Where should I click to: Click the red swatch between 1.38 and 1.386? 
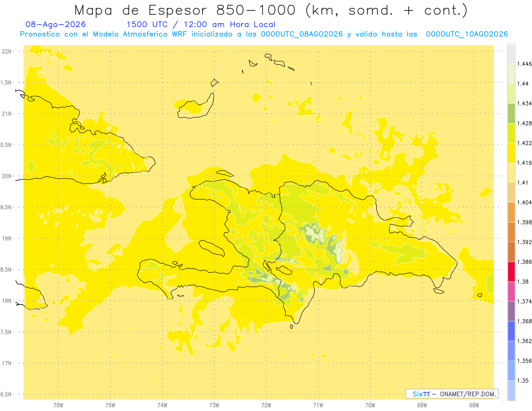(x=511, y=271)
